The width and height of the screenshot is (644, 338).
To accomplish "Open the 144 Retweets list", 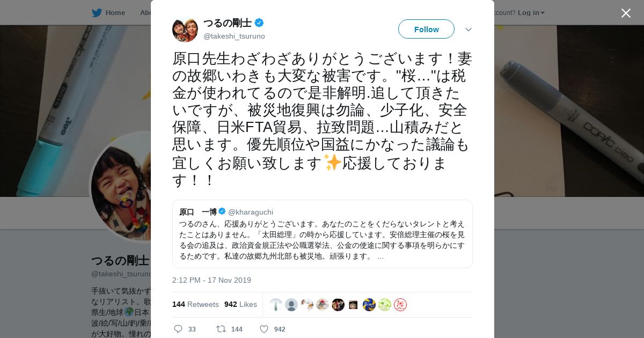I will tap(195, 304).
